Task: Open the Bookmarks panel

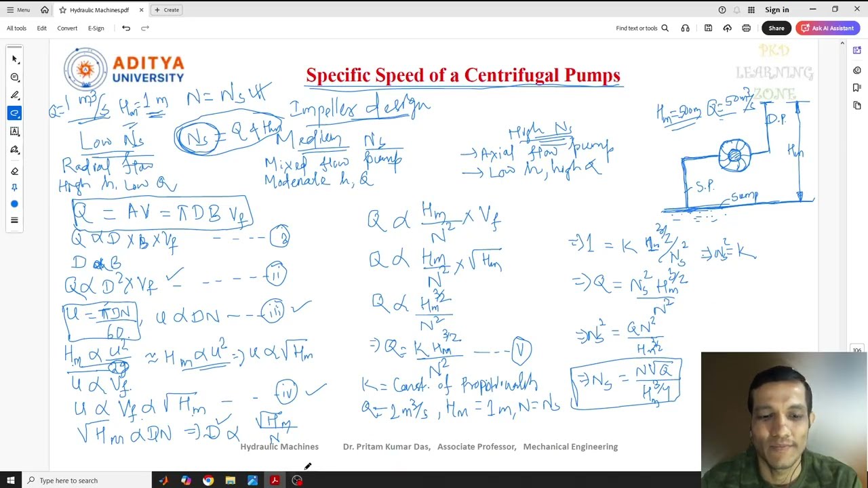Action: point(857,88)
